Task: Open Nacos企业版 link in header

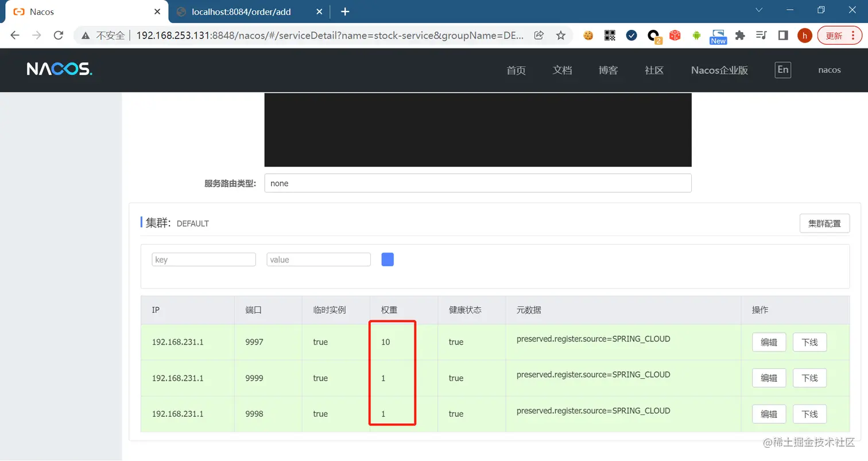Action: [719, 70]
